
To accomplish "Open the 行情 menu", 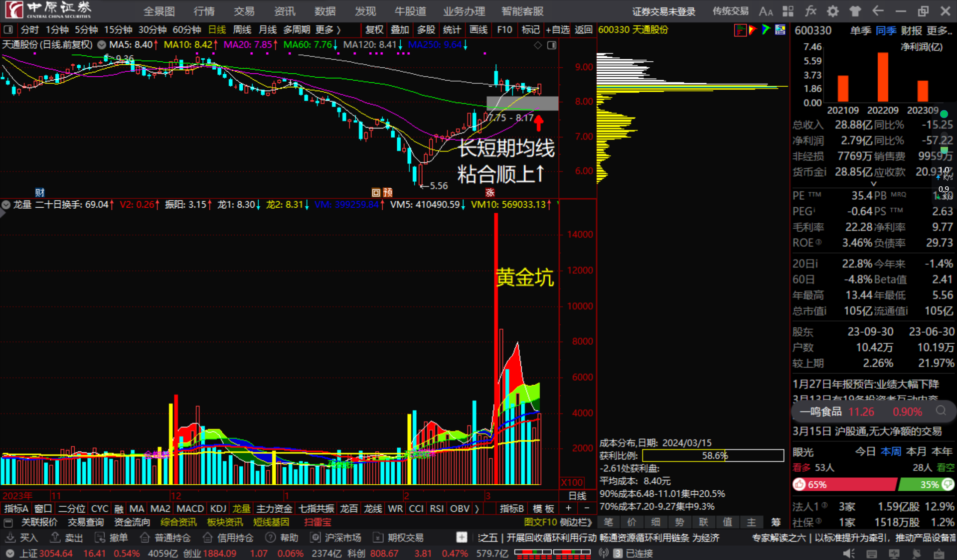I will pyautogui.click(x=203, y=11).
